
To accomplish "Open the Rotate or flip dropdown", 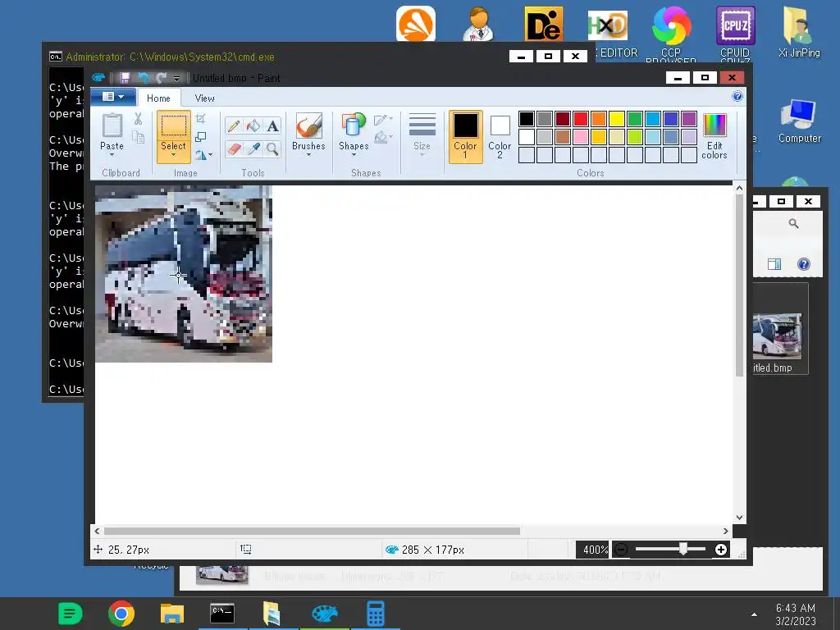I will coord(203,155).
